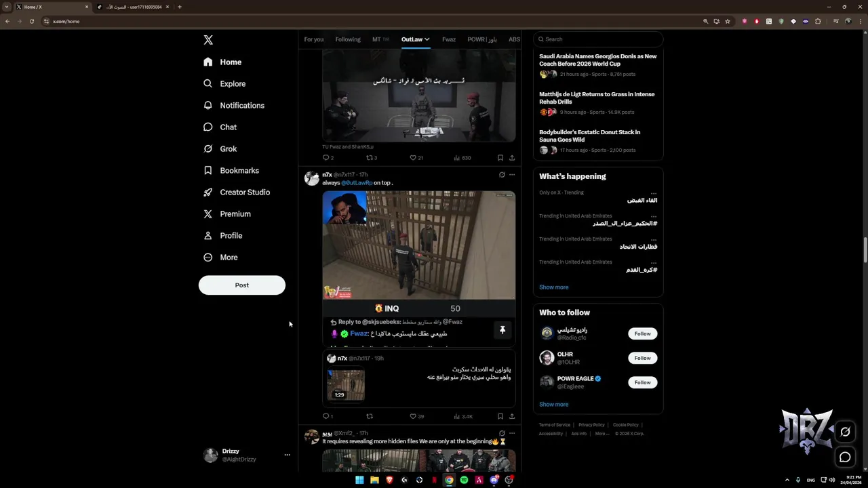Switch to the MT timeline tab
The image size is (868, 488).
tap(380, 39)
